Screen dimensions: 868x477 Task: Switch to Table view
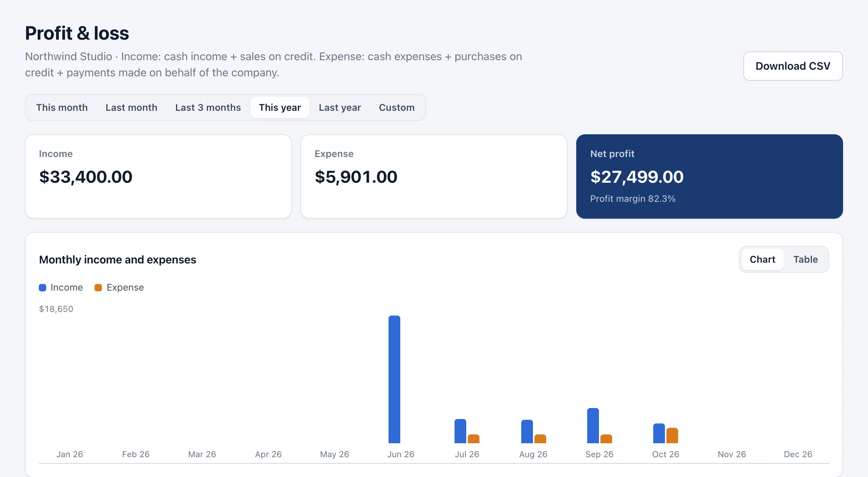(x=806, y=259)
